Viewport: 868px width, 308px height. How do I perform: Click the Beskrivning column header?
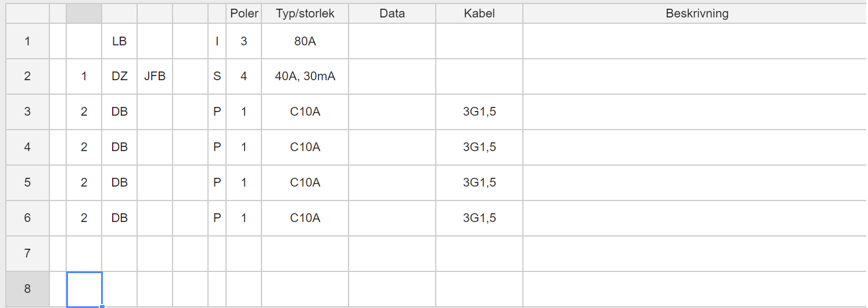point(697,13)
